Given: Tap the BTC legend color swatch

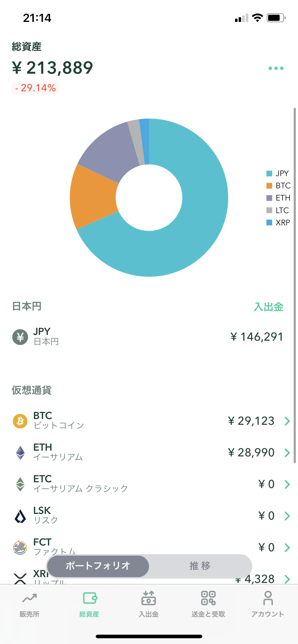Looking at the screenshot, I should point(269,186).
